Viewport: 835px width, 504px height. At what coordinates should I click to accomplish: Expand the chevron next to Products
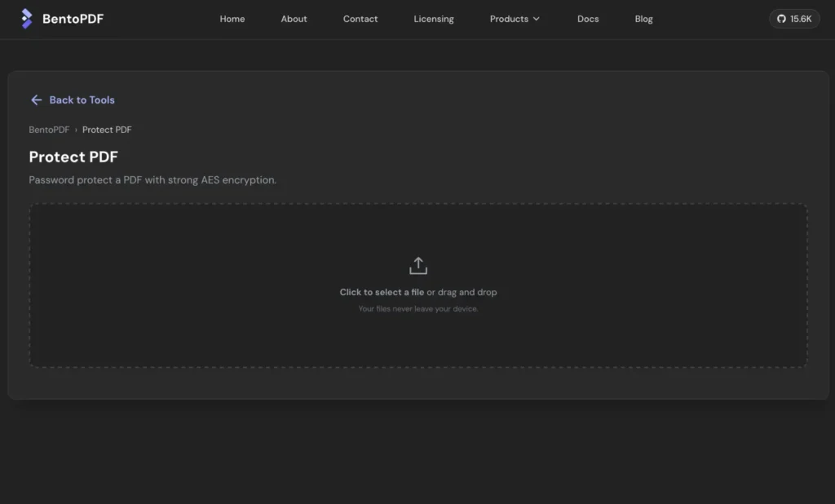click(537, 19)
